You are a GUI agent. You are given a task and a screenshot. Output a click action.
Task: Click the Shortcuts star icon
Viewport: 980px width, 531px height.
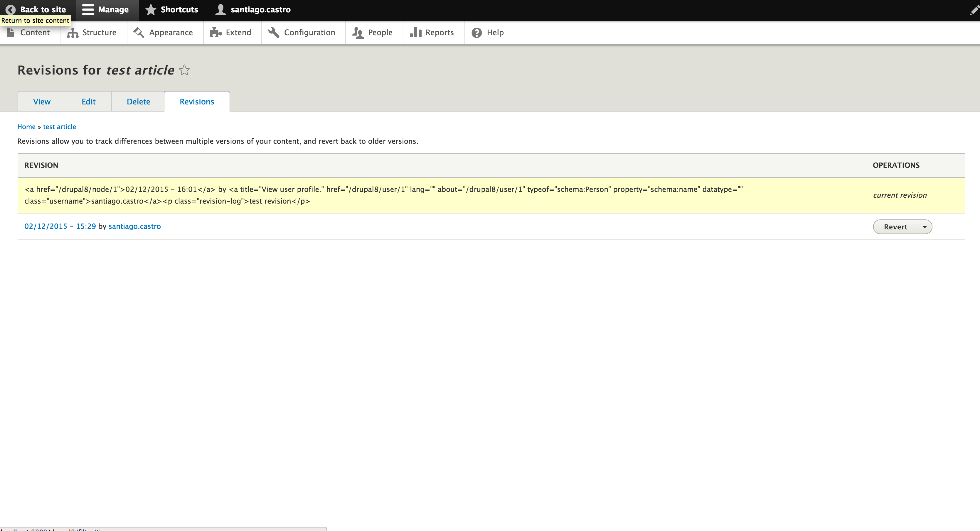coord(151,9)
